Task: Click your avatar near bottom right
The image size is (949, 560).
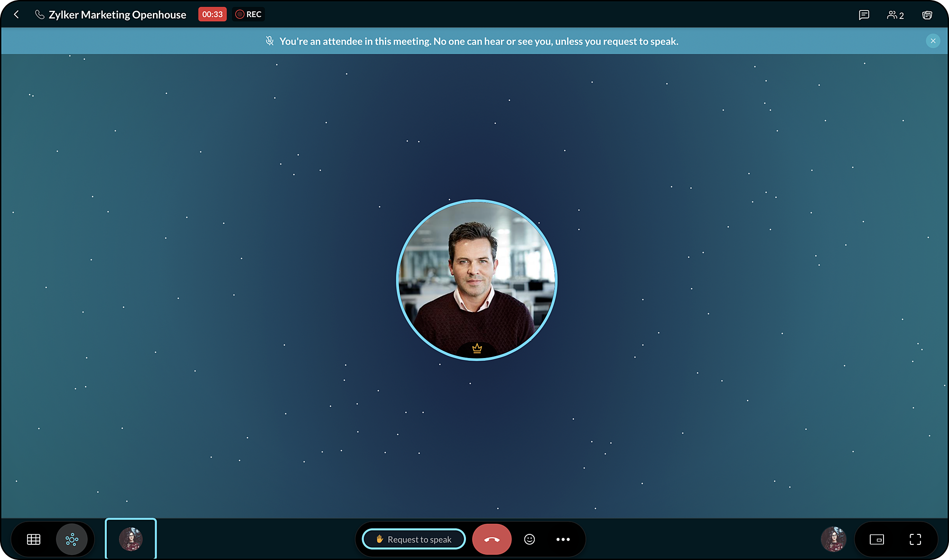Action: tap(833, 539)
